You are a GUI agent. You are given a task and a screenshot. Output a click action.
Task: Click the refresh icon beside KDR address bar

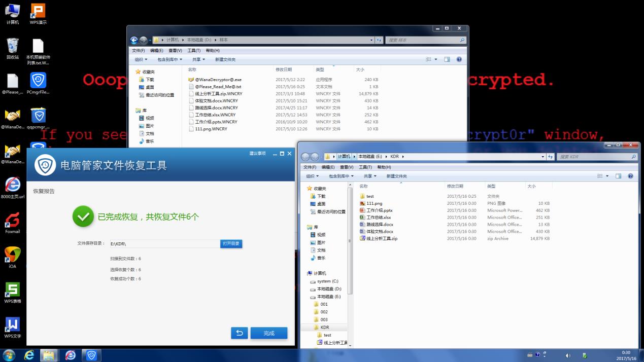click(x=551, y=156)
